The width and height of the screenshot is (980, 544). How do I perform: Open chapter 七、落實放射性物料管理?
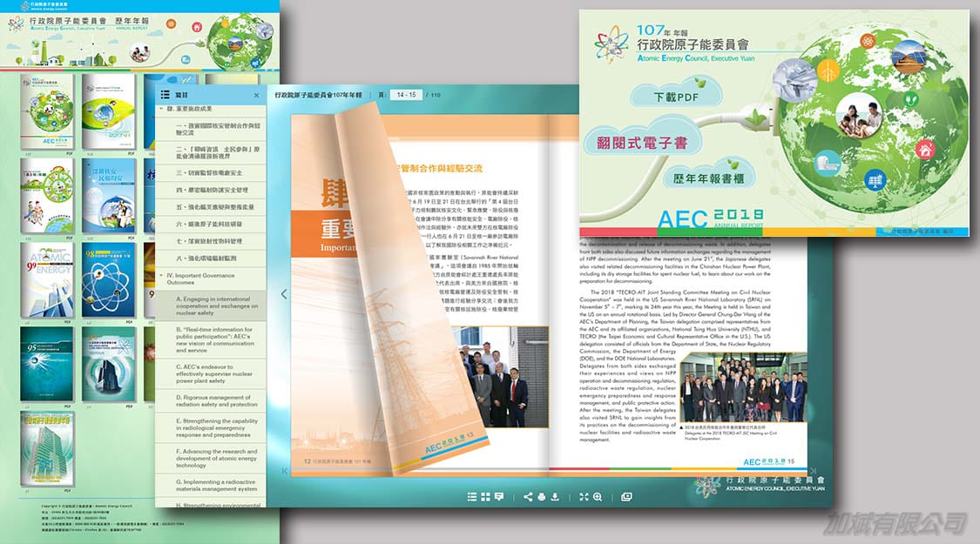click(x=210, y=241)
